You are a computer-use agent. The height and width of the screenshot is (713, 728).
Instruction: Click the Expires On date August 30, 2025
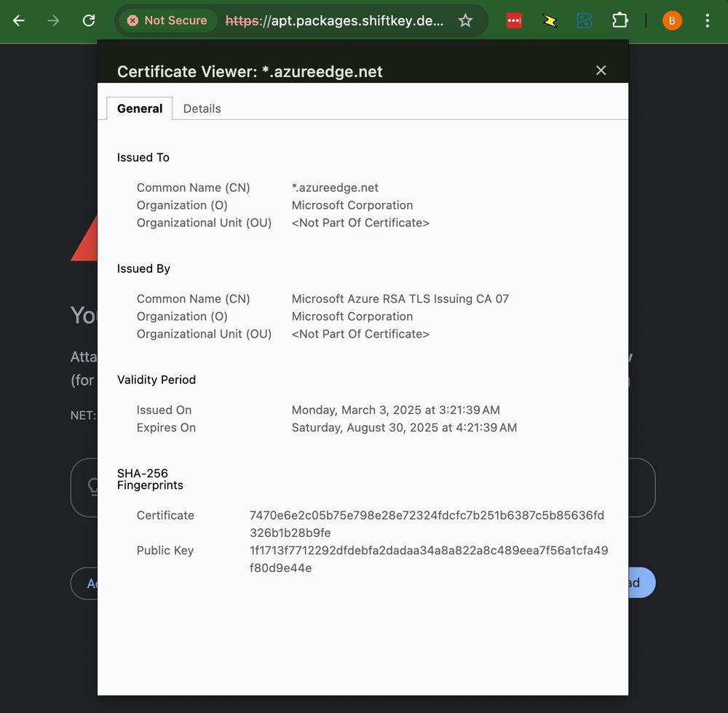tap(404, 428)
